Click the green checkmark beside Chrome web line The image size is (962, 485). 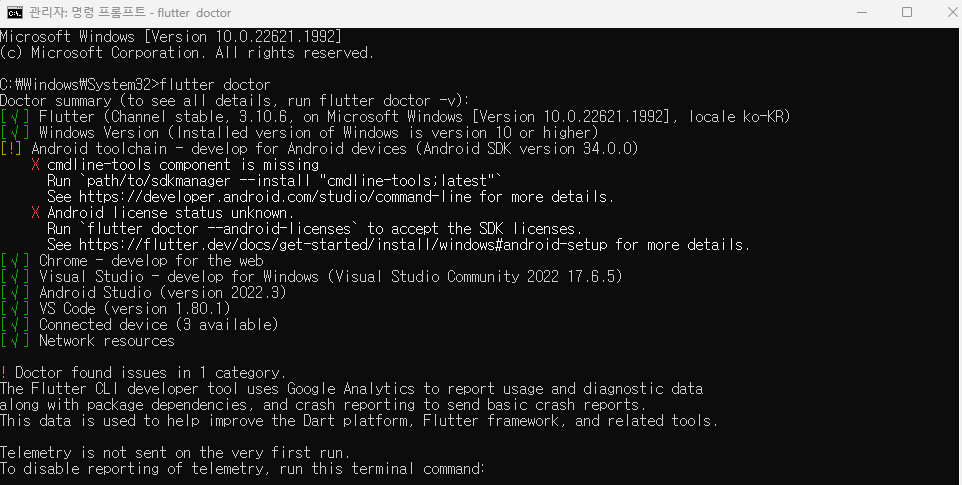click(x=15, y=261)
